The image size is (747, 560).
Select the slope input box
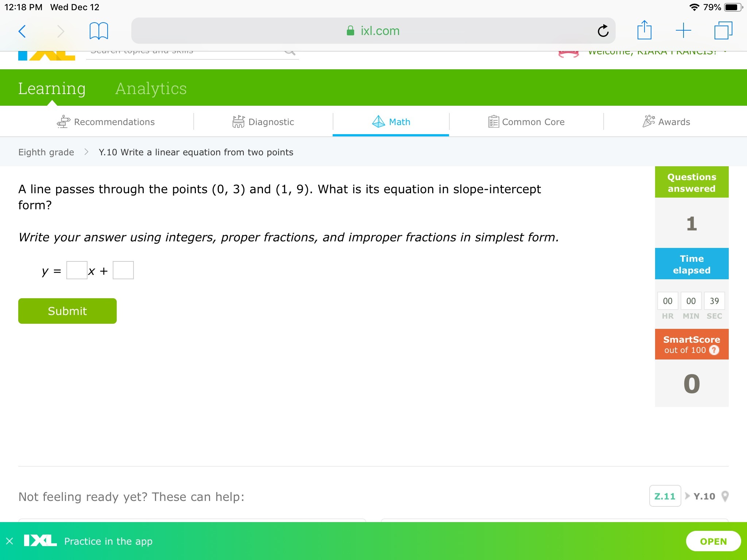click(x=77, y=271)
